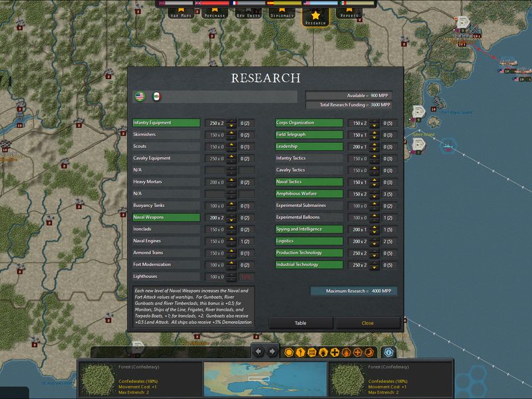
Task: Click the next unit right arrow
Action: click(272, 352)
